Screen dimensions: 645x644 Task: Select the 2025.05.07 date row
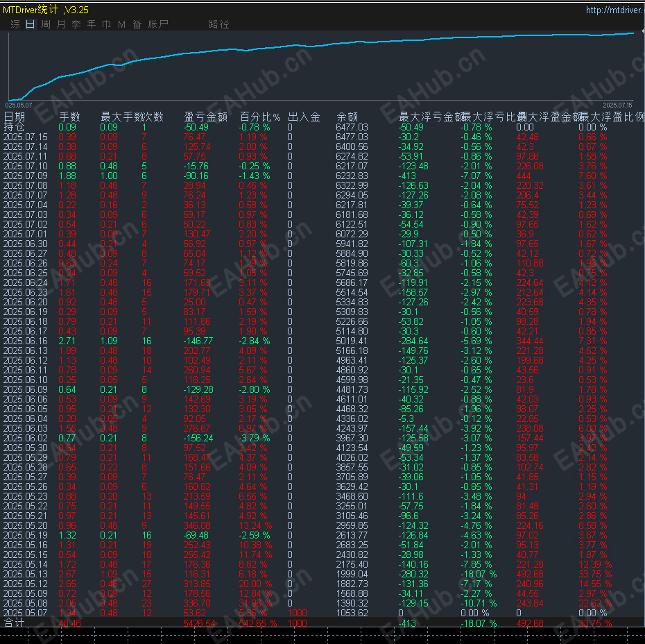click(26, 613)
